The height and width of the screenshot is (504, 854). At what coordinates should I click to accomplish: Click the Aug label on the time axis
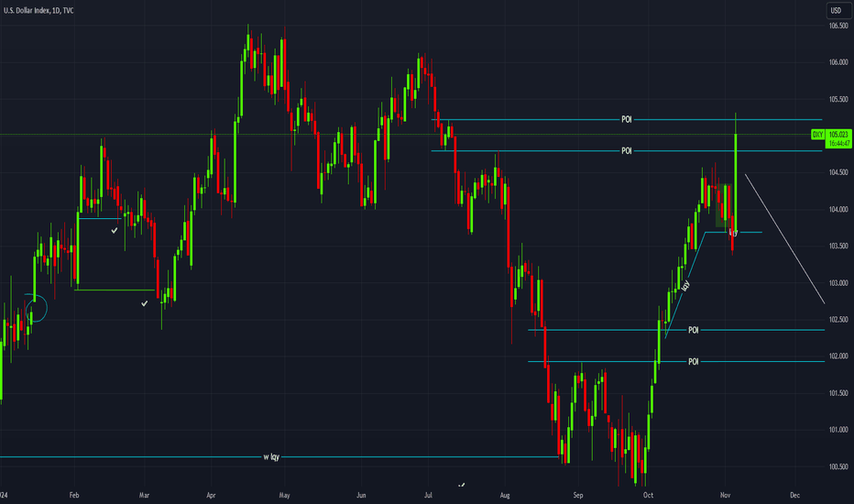(x=505, y=495)
